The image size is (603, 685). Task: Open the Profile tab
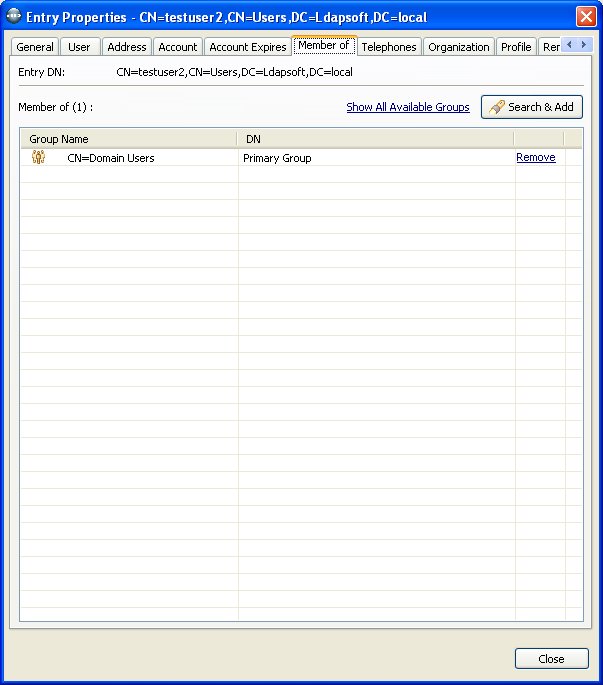(516, 47)
